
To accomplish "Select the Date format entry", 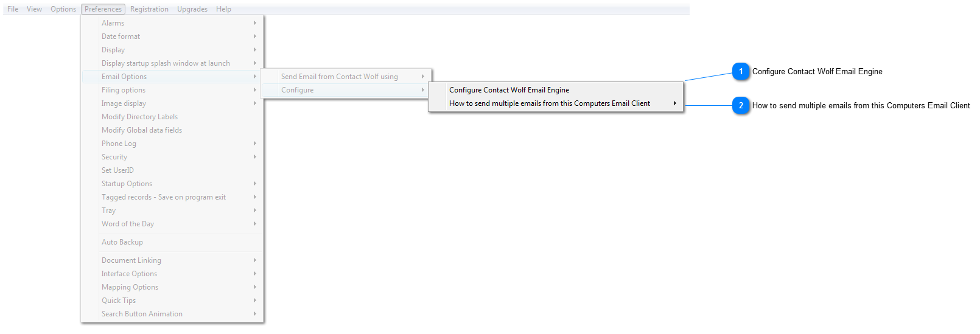I will coord(172,37).
